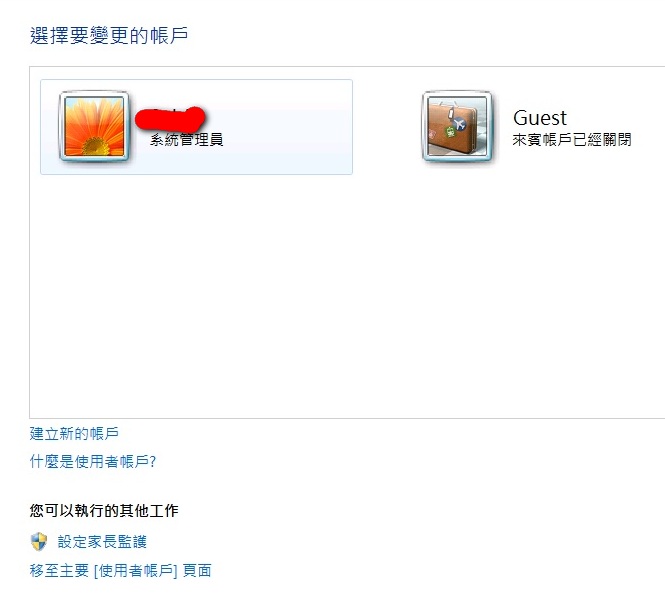Click the highlighted administrator tile's empty right side
Image resolution: width=665 pixels, height=603 pixels.
click(288, 127)
